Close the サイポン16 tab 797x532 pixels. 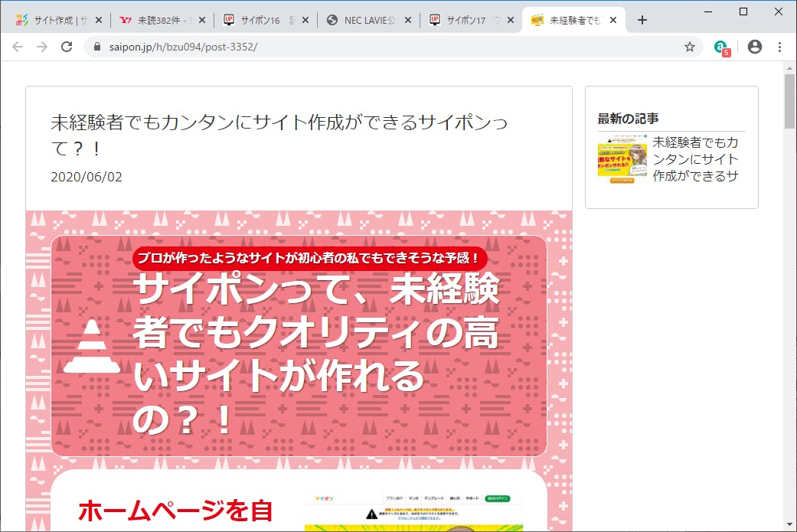click(305, 21)
